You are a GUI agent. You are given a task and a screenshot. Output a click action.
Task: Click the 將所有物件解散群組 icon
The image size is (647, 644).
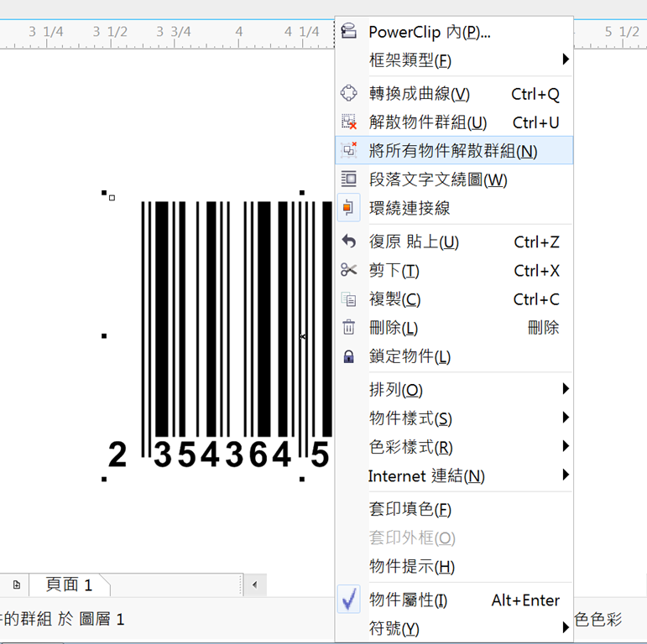point(348,150)
